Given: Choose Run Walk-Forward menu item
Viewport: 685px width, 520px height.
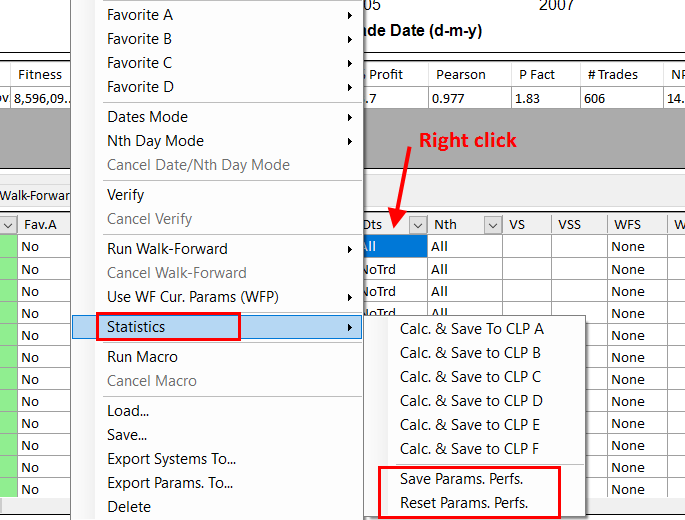Looking at the screenshot, I should click(167, 249).
